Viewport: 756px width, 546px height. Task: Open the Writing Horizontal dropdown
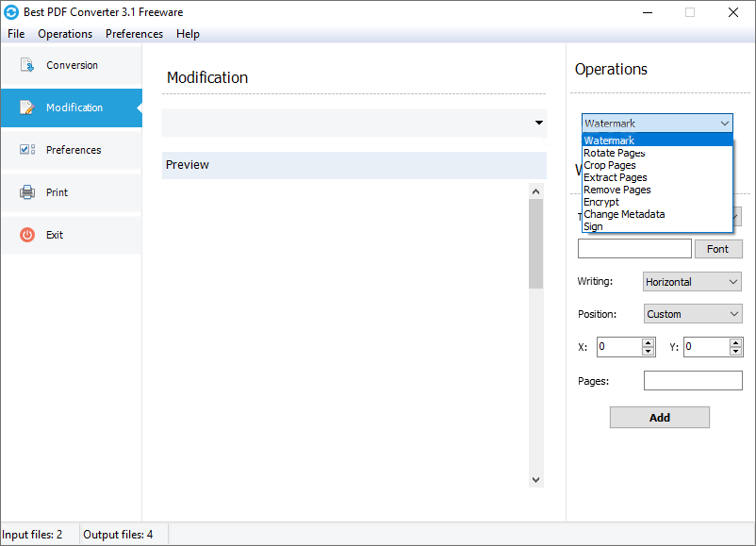coord(692,282)
